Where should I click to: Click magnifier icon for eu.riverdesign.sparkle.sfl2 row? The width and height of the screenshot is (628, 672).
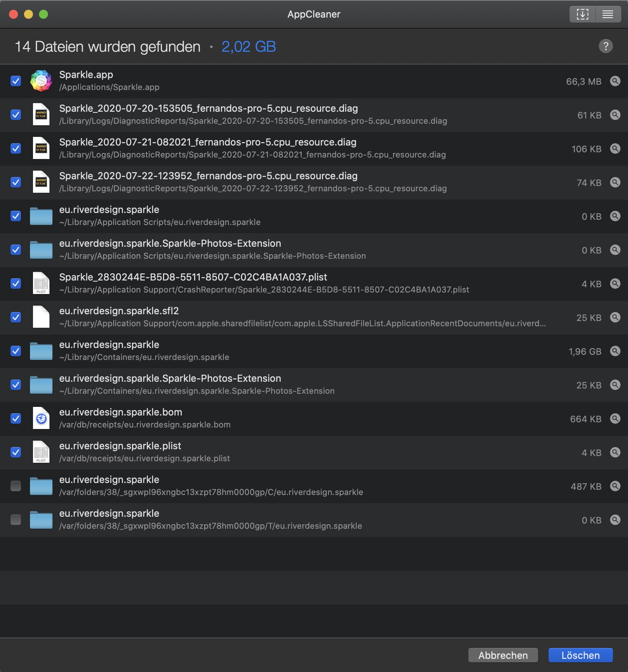click(x=615, y=317)
